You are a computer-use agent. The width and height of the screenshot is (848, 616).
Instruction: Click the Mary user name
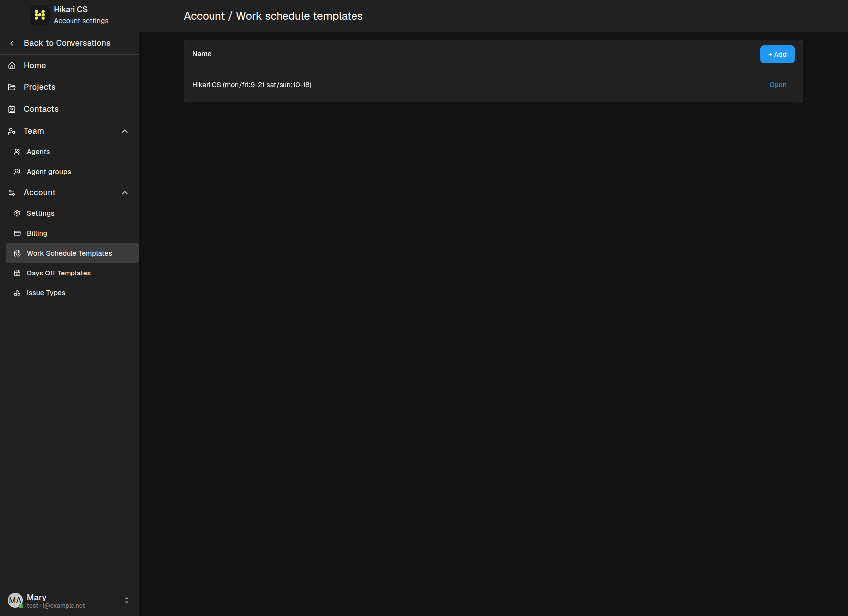(x=36, y=597)
